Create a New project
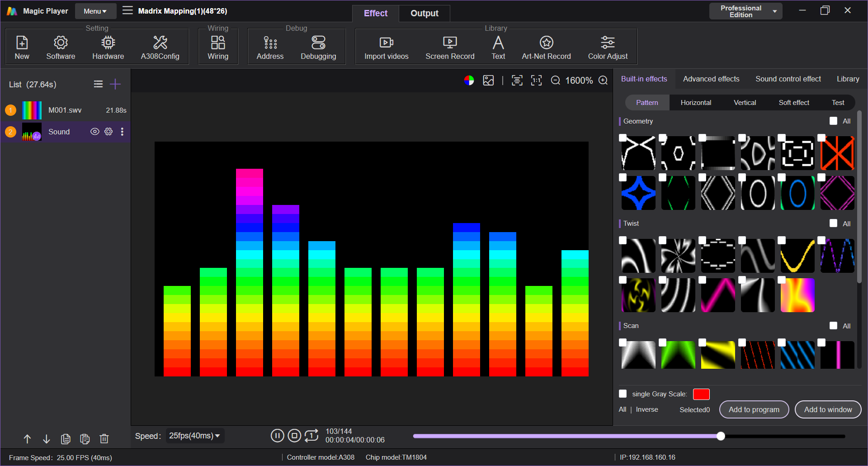 click(x=22, y=48)
